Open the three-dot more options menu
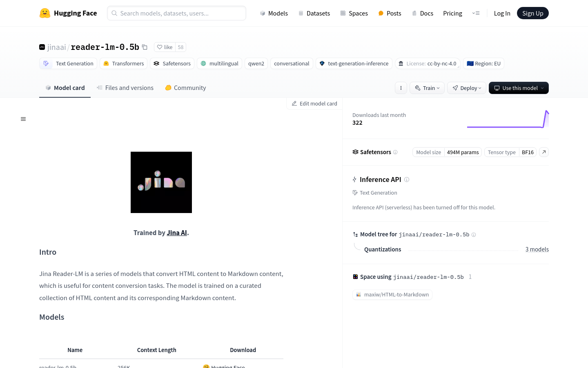 tap(401, 88)
